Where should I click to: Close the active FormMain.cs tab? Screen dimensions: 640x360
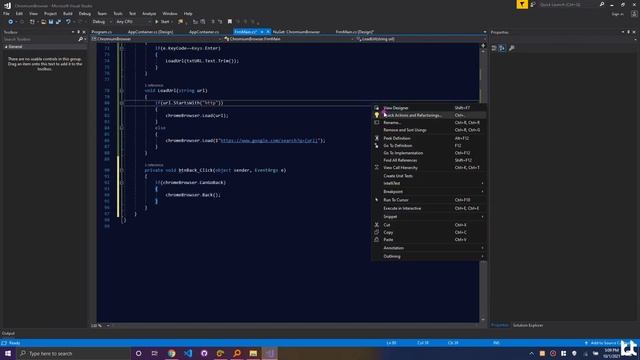(268, 32)
